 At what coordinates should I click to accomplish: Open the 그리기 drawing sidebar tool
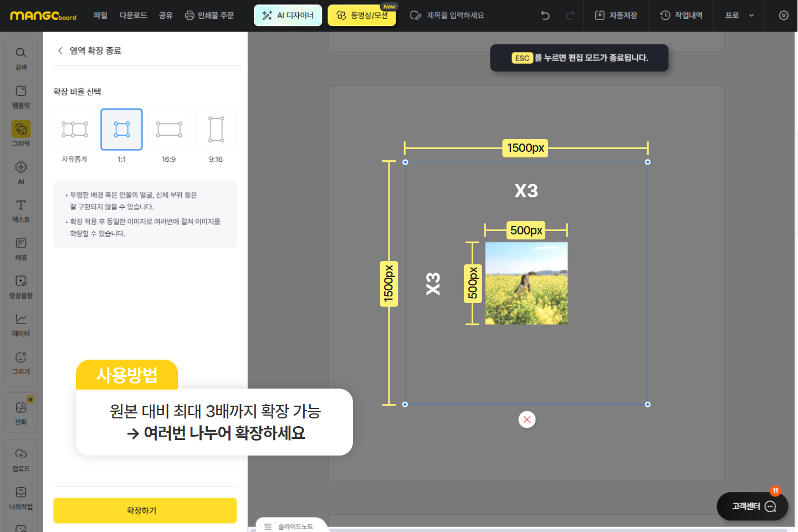tap(21, 364)
